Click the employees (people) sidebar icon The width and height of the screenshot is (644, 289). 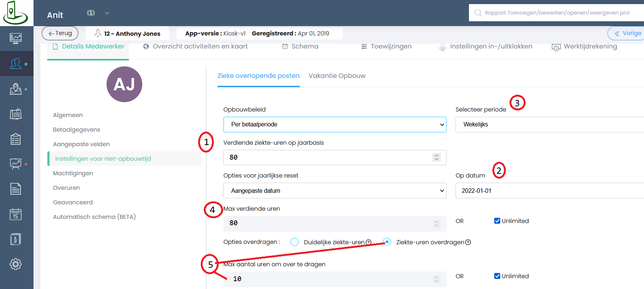click(x=16, y=64)
